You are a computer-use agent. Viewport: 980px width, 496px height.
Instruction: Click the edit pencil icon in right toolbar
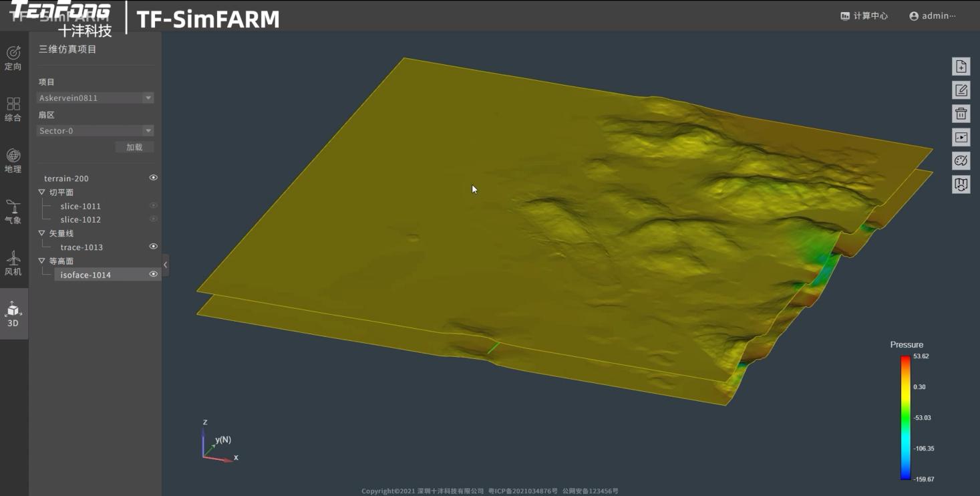(x=961, y=90)
